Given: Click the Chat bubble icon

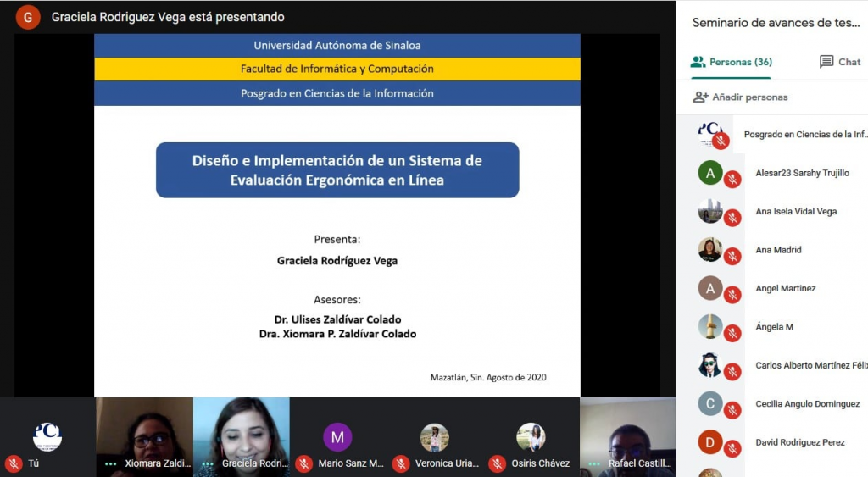Looking at the screenshot, I should click(826, 61).
